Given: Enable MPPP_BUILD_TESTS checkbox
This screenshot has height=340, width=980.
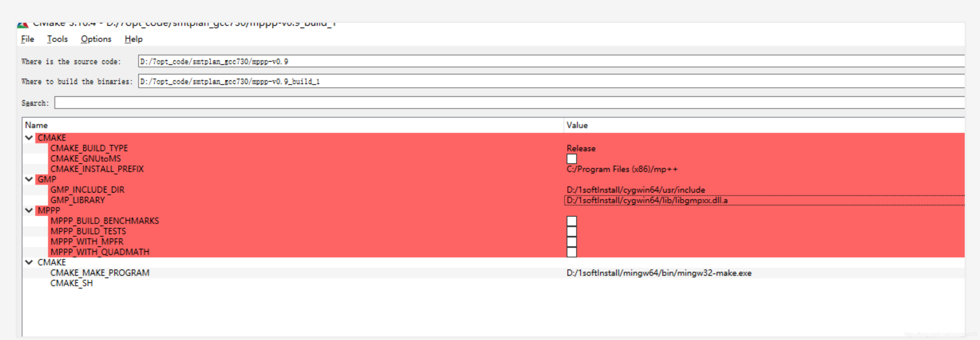Looking at the screenshot, I should [x=572, y=231].
